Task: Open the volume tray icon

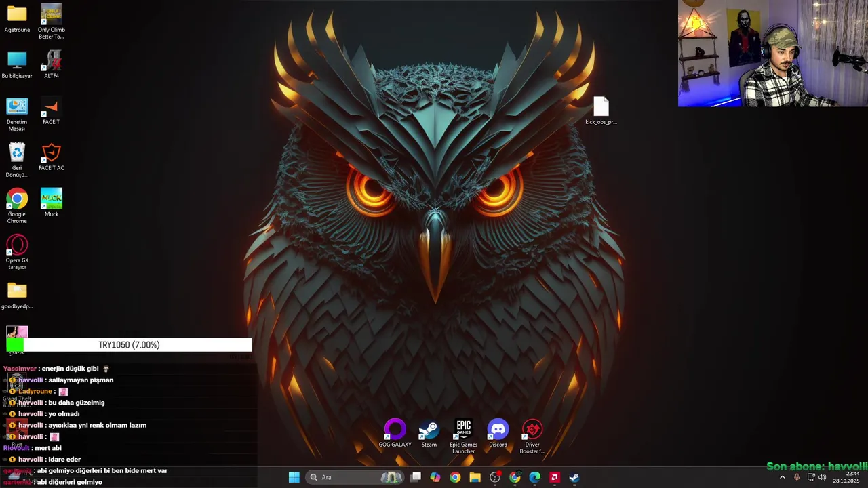Action: pos(823,477)
